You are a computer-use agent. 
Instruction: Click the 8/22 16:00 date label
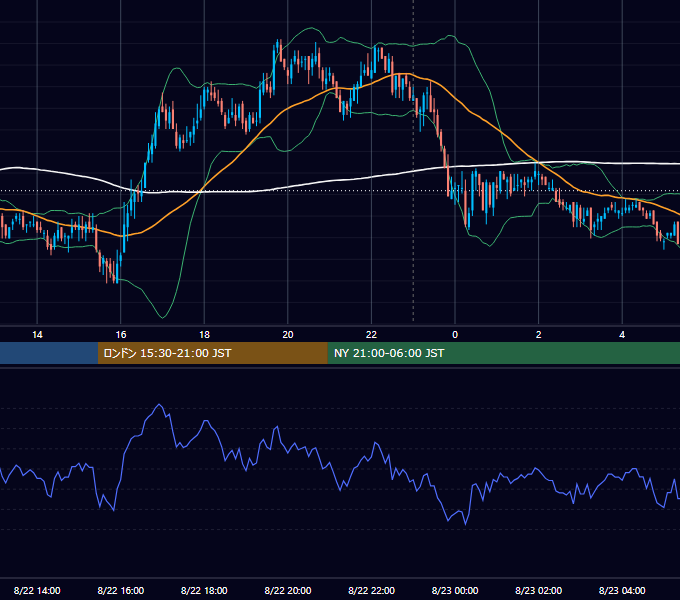click(121, 590)
